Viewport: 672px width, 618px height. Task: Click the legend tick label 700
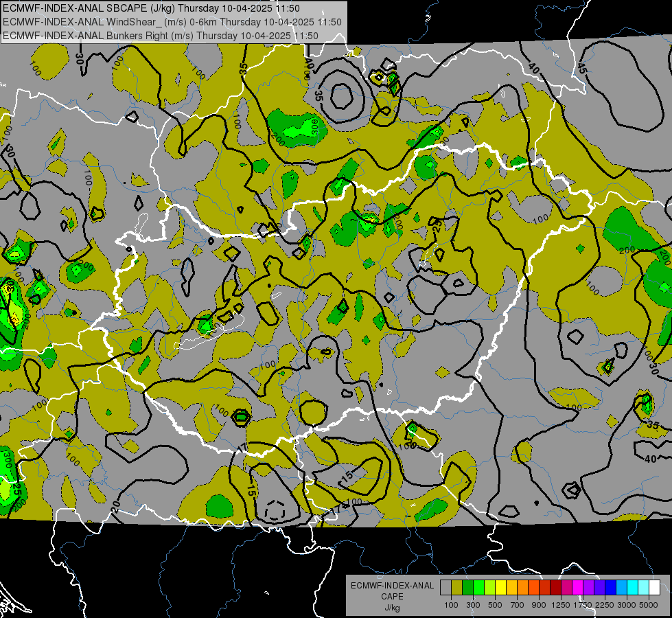tap(518, 605)
